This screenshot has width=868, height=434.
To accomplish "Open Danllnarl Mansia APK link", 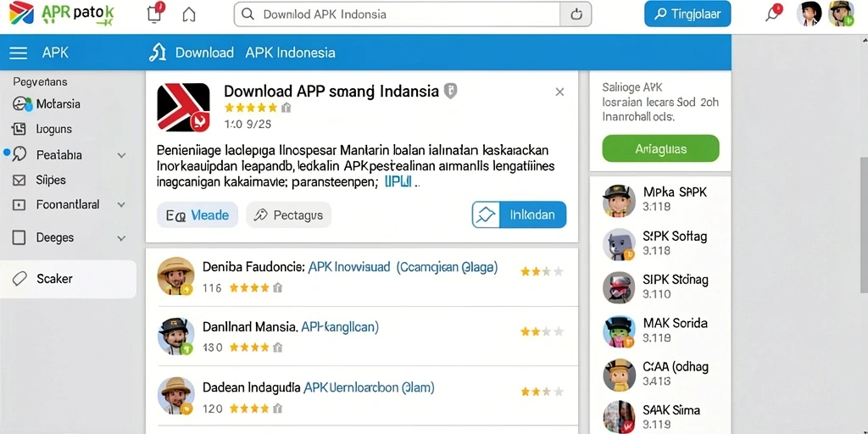I will click(x=339, y=327).
